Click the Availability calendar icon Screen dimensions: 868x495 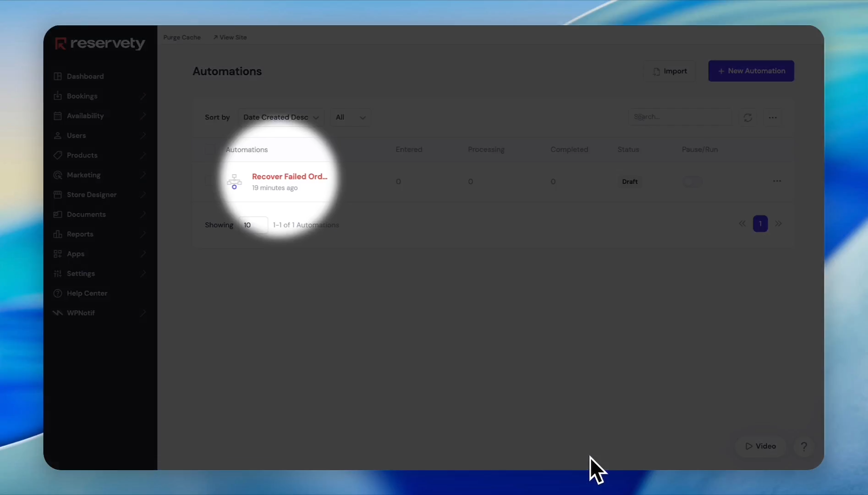(x=57, y=115)
